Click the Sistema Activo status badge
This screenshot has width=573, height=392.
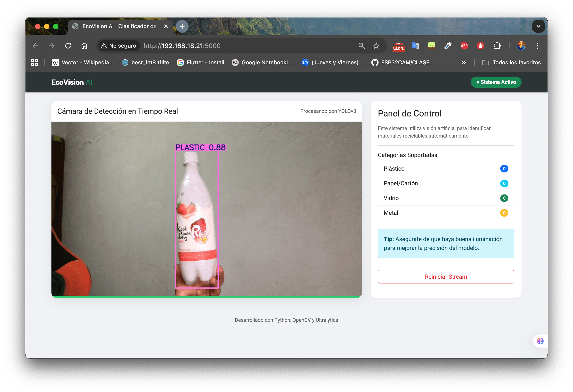point(496,82)
